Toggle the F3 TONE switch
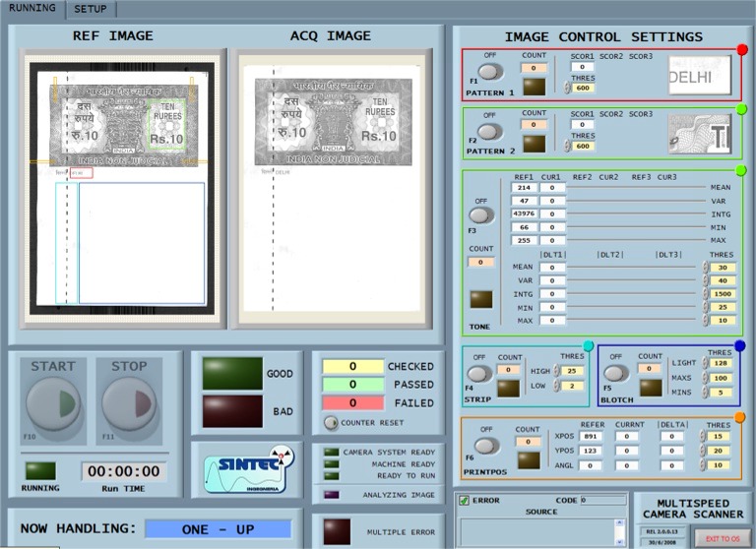Screen dimensions: 756x549 click(x=481, y=215)
